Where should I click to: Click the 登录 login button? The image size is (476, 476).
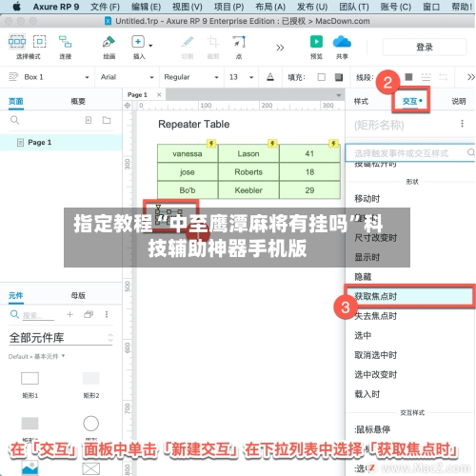425,48
